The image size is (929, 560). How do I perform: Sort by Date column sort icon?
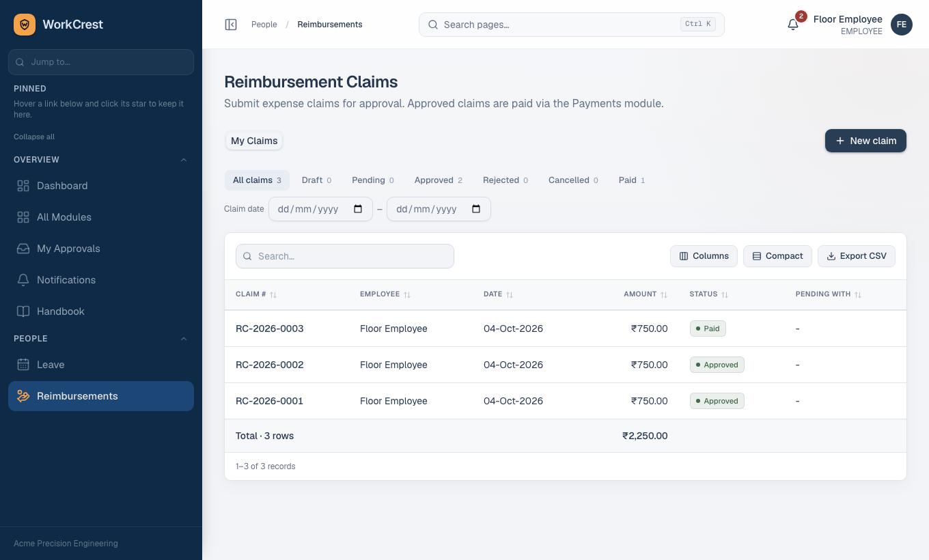[x=510, y=294]
